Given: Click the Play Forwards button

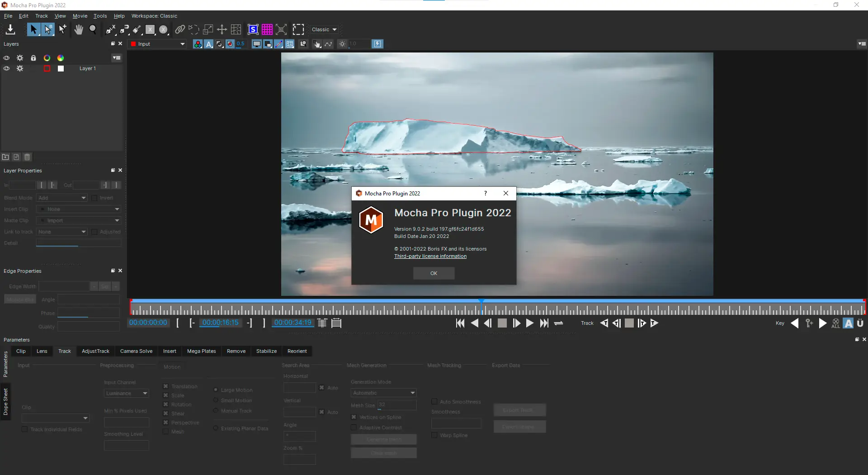Looking at the screenshot, I should (x=530, y=323).
